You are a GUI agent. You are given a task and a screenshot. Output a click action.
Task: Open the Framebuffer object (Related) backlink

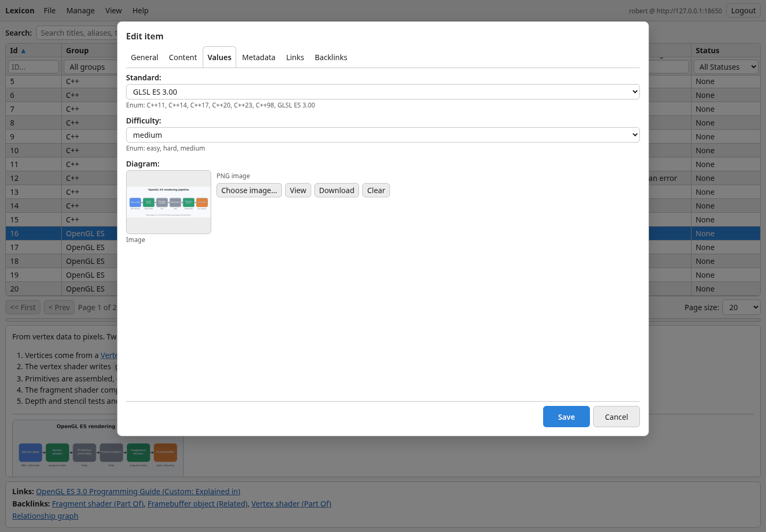click(197, 504)
